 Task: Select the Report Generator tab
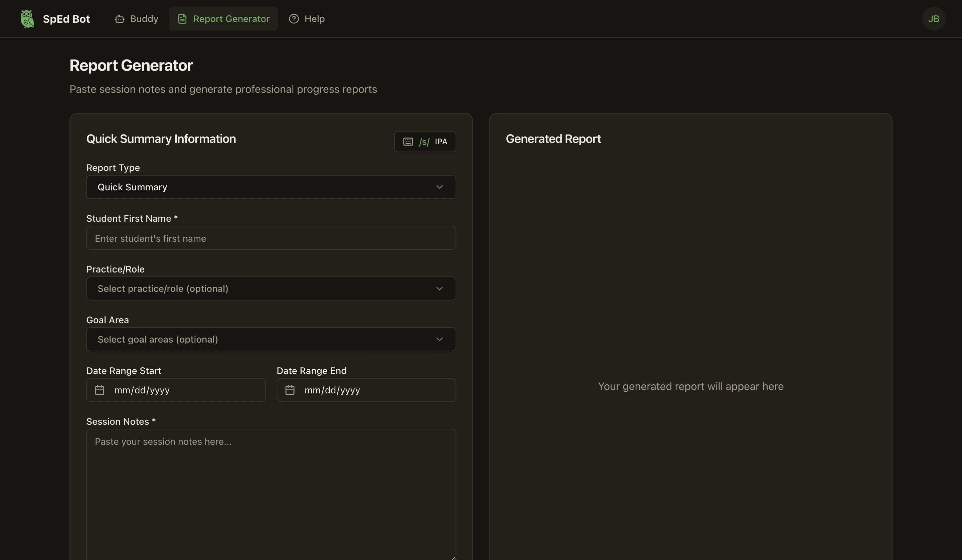click(223, 18)
